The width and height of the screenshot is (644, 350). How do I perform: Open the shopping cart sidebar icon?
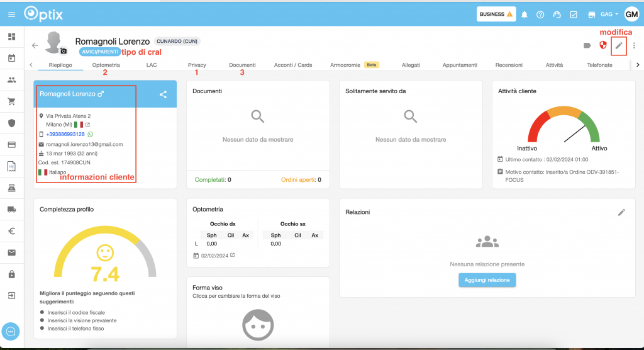(11, 101)
